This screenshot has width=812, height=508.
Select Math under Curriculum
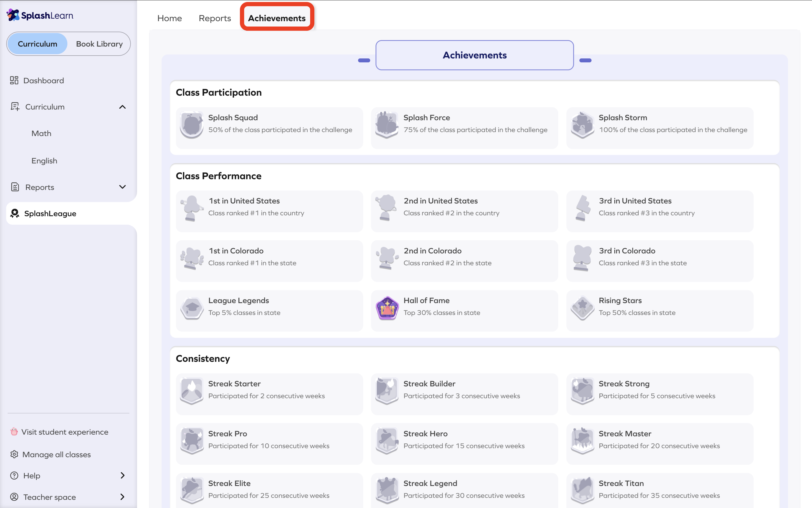point(41,133)
